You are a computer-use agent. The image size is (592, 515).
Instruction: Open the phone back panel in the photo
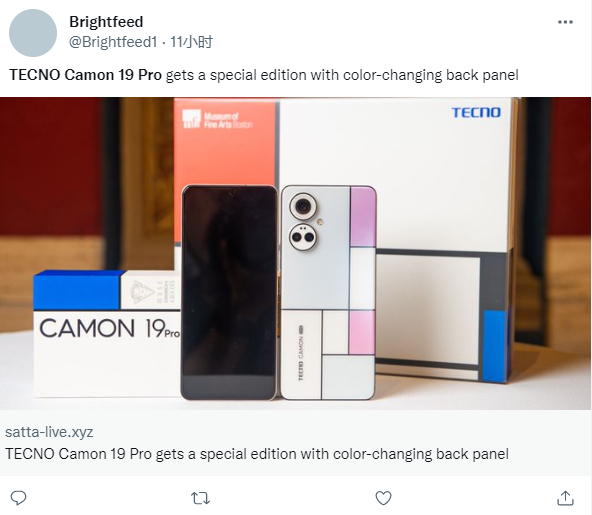coord(328,293)
